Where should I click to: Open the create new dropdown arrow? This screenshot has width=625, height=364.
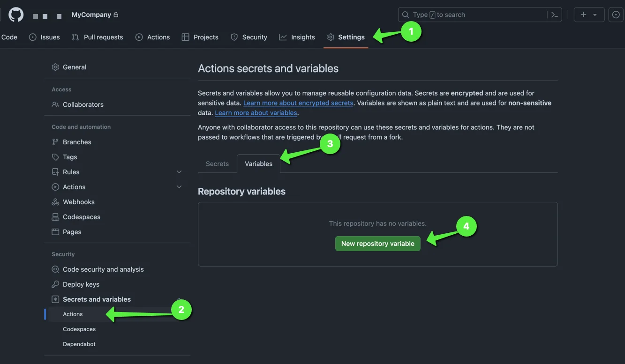pyautogui.click(x=595, y=14)
